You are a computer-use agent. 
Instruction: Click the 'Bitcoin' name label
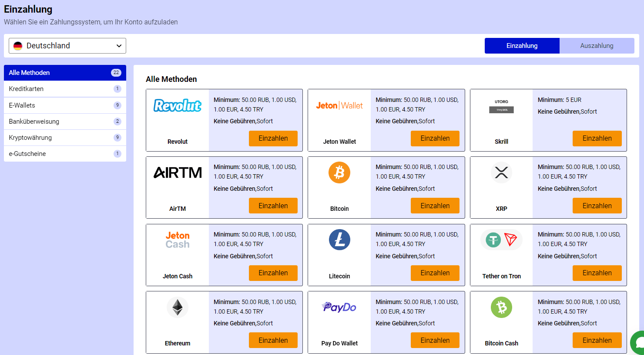[339, 209]
